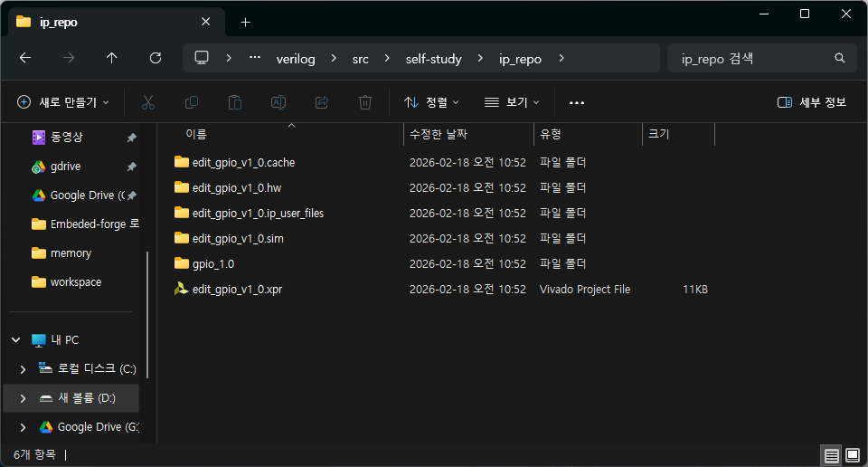868x467 pixels.
Task: Expand chevron after verilog in breadcrumb
Action: [334, 58]
